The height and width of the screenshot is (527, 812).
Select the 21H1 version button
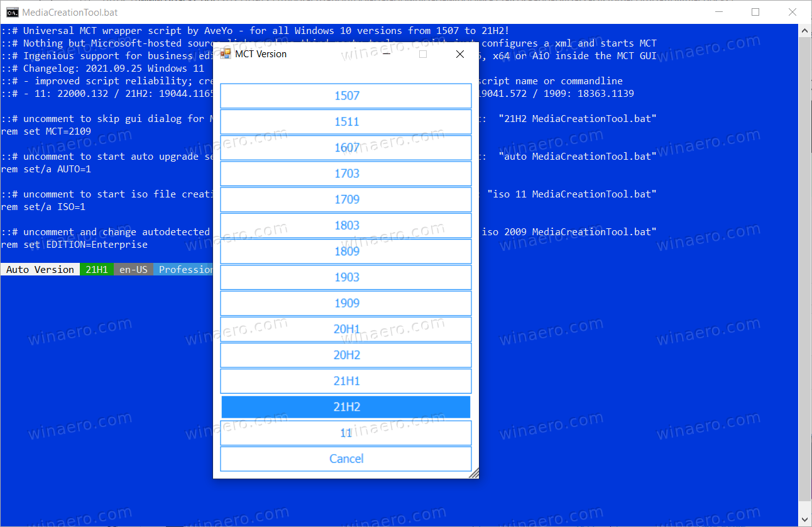pos(346,381)
